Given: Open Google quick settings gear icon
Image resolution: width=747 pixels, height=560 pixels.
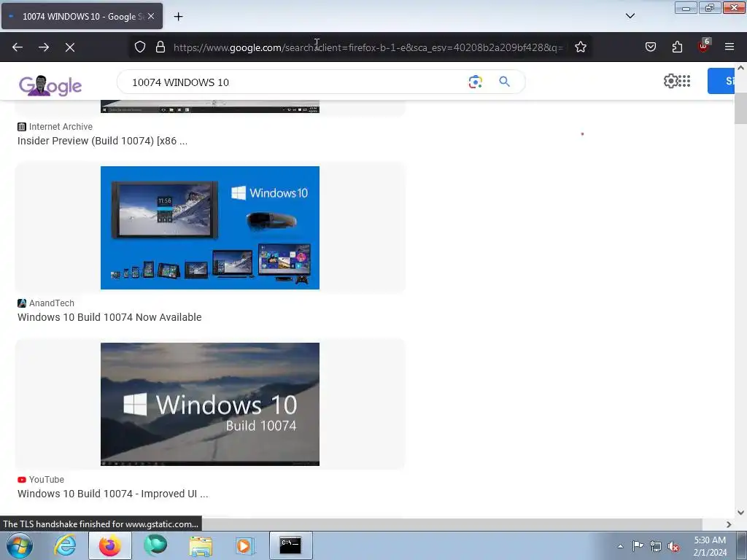Looking at the screenshot, I should click(x=670, y=81).
